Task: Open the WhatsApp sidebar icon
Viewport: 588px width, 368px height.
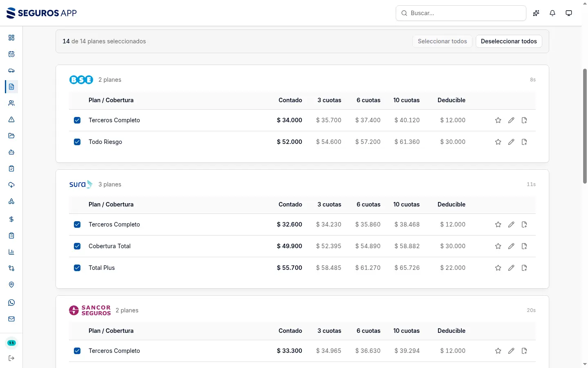Action: (x=11, y=303)
